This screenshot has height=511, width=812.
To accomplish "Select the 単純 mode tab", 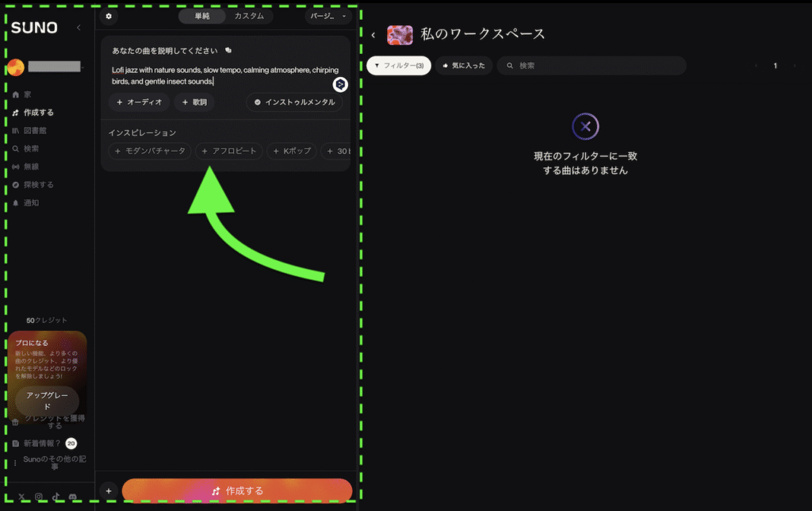I will click(x=202, y=16).
